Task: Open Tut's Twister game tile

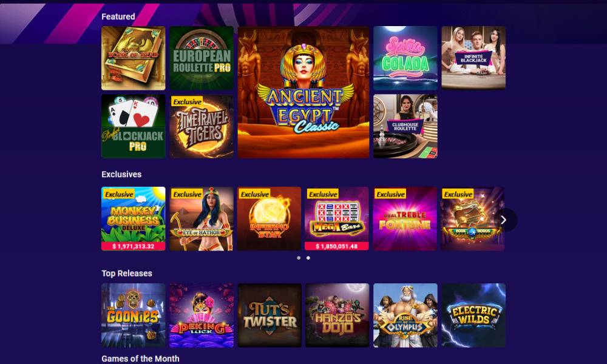Action: click(270, 315)
